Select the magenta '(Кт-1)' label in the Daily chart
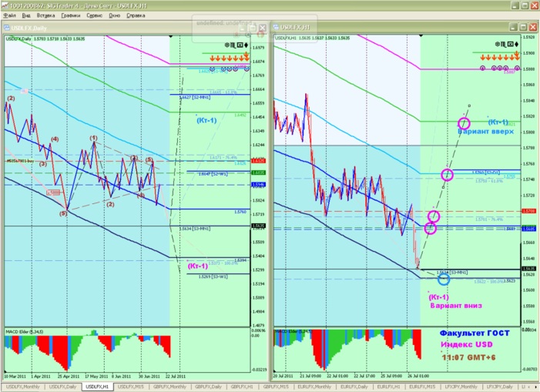540x392 pixels. point(198,266)
